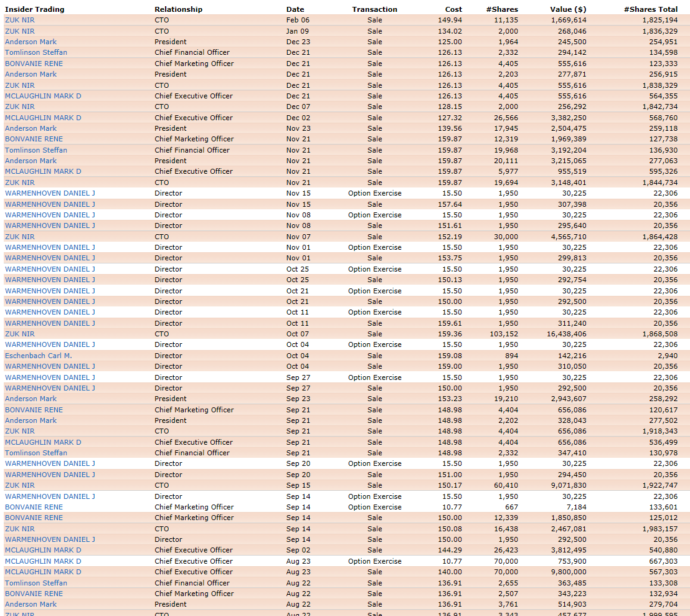This screenshot has height=616, width=690.
Task: Select the Transaction column header
Action: coord(374,9)
